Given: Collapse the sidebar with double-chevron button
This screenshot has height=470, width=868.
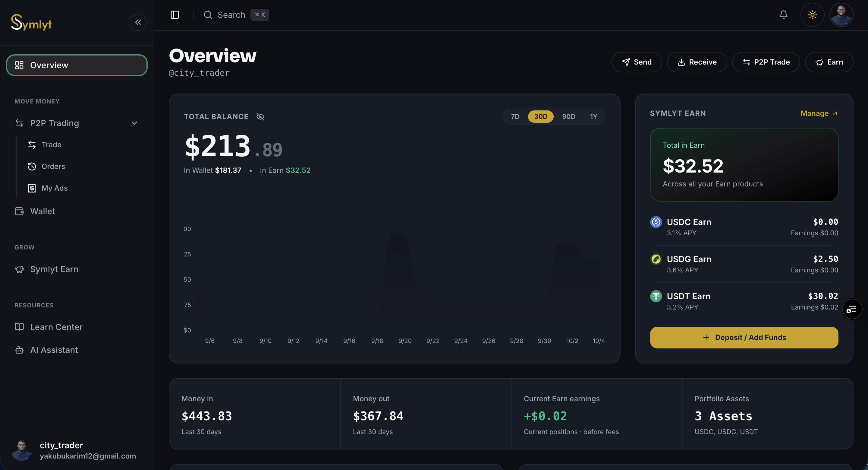Looking at the screenshot, I should pyautogui.click(x=138, y=22).
